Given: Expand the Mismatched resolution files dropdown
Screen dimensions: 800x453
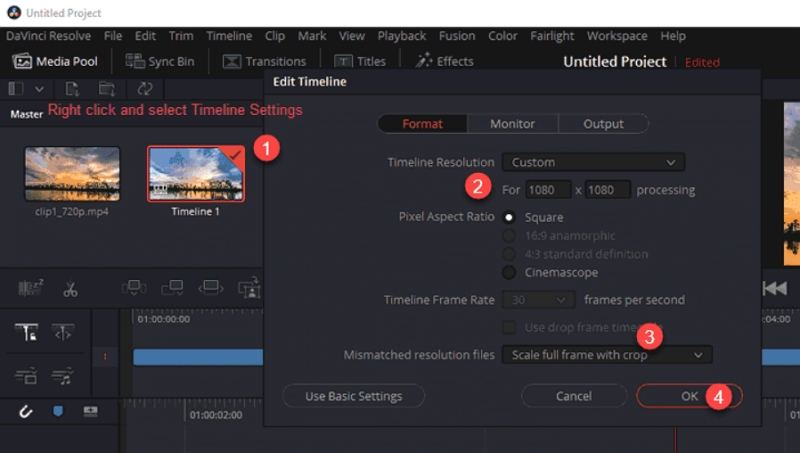Looking at the screenshot, I should (607, 354).
